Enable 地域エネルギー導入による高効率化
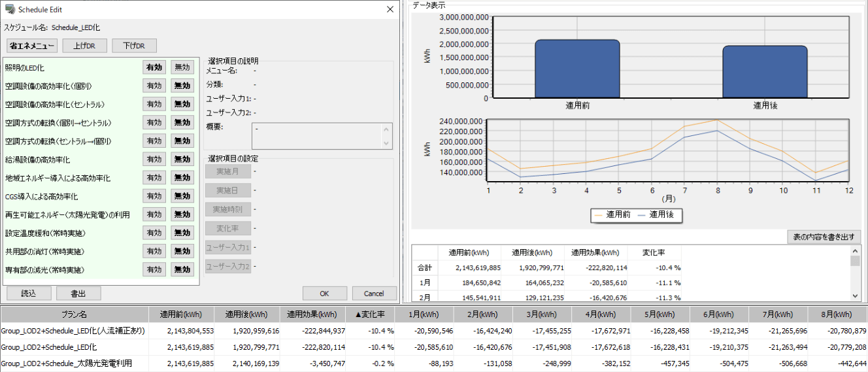The image size is (868, 372). click(x=154, y=177)
